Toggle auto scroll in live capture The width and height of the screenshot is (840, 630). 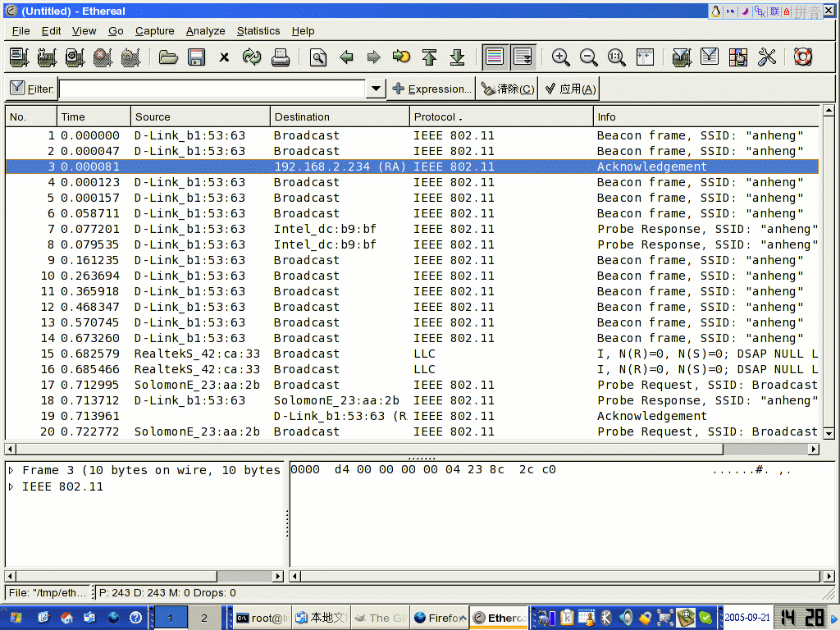tap(523, 57)
